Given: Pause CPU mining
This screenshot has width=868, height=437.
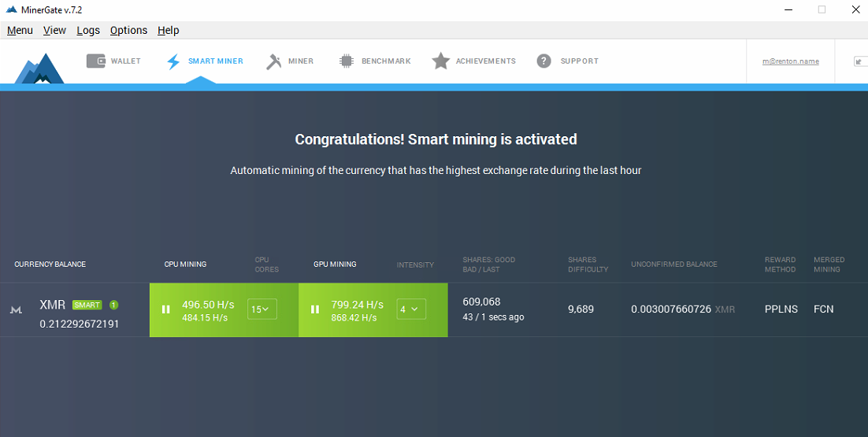Looking at the screenshot, I should point(165,309).
